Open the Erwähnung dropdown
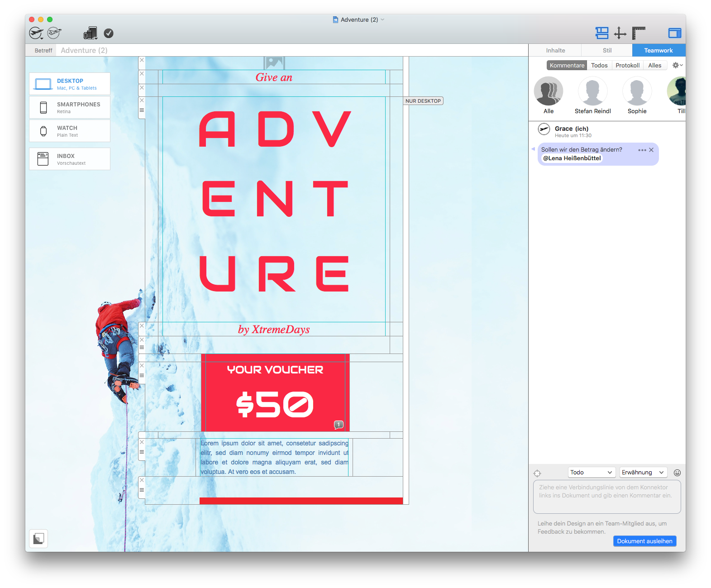This screenshot has width=711, height=588. coord(643,472)
